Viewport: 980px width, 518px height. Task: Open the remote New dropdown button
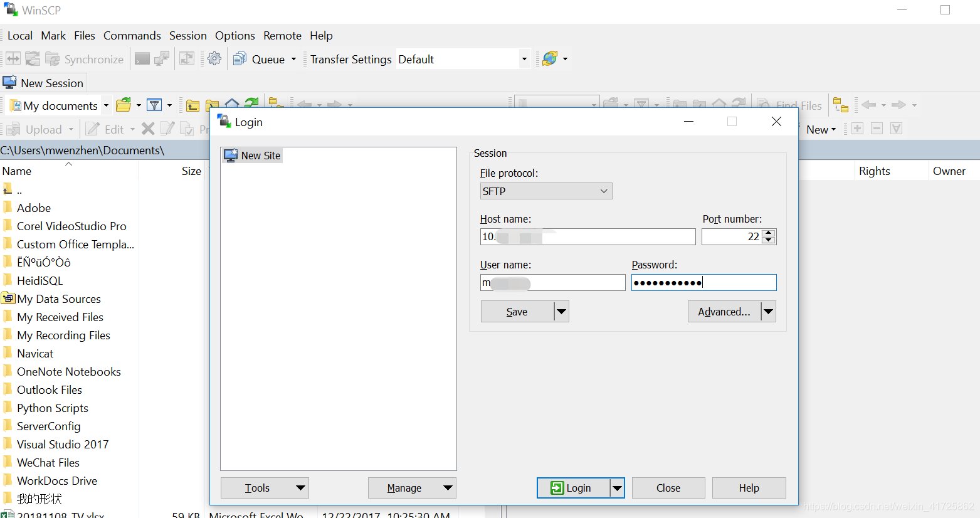820,129
